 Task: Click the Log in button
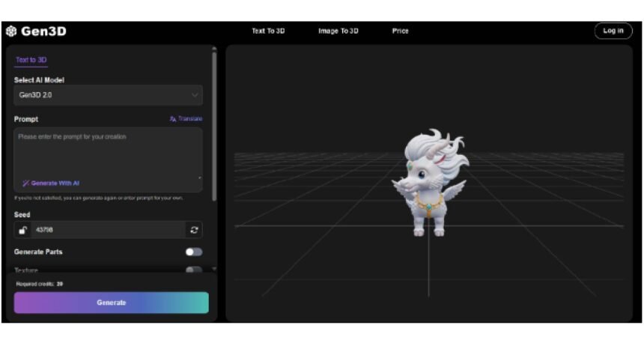coord(613,31)
